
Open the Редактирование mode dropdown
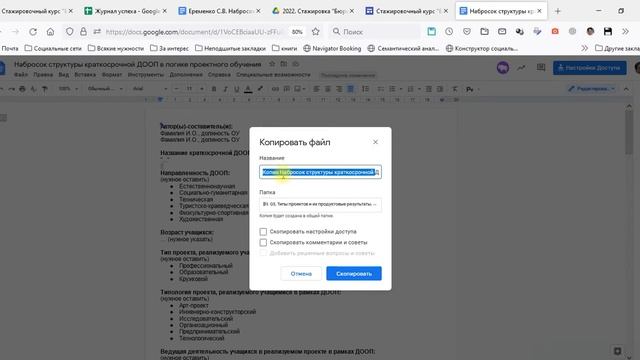591,89
